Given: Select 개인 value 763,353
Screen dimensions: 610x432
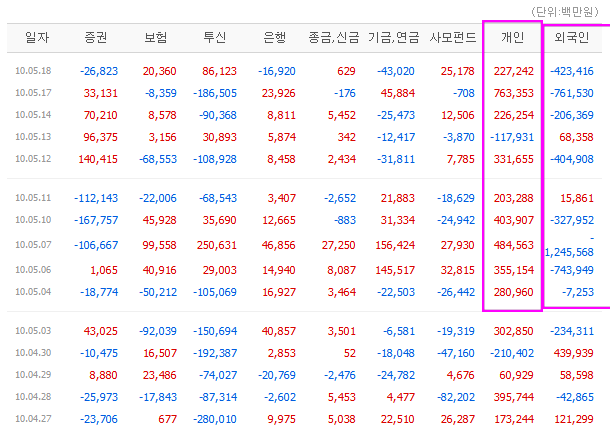Looking at the screenshot, I should (514, 93).
